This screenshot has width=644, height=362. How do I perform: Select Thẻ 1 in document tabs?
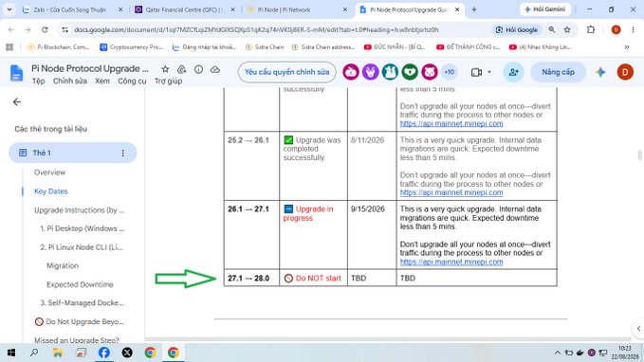pyautogui.click(x=73, y=153)
